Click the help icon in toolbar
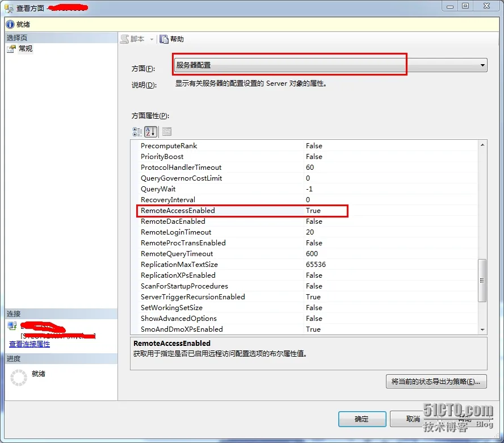504x443 pixels. (x=164, y=39)
